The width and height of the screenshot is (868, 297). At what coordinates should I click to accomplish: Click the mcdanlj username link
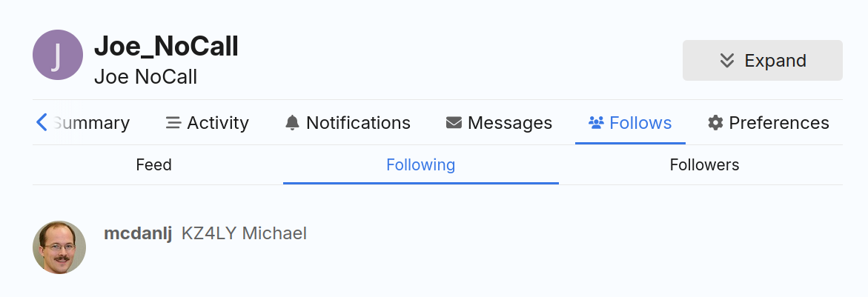coord(138,234)
